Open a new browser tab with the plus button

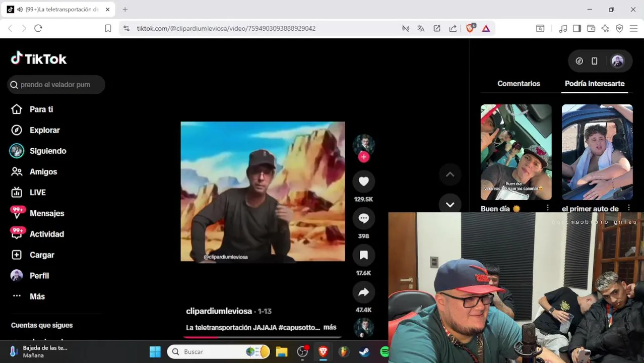click(125, 9)
